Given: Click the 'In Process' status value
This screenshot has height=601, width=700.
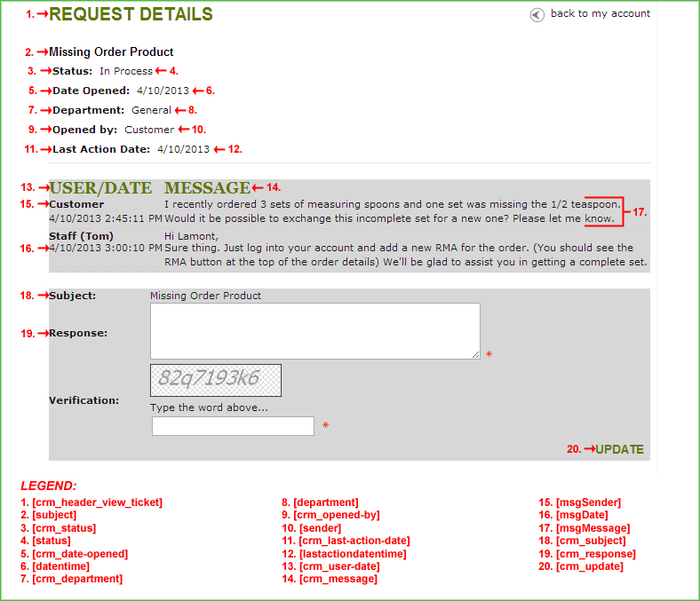Looking at the screenshot, I should pyautogui.click(x=126, y=71).
